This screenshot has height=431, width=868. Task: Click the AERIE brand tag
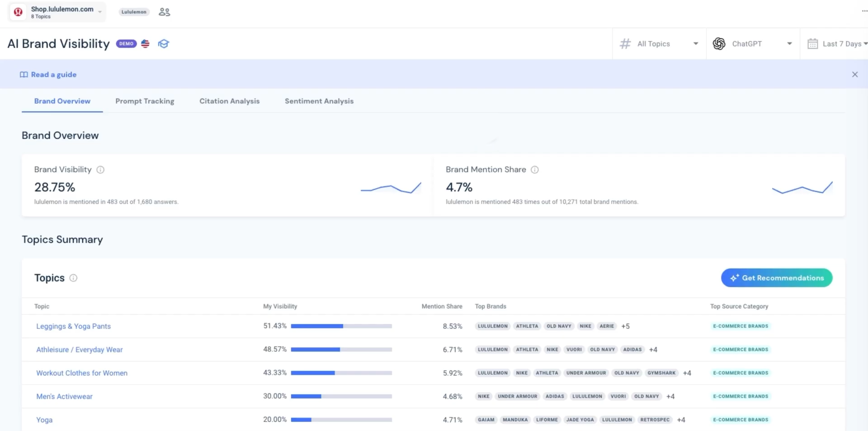(x=607, y=326)
